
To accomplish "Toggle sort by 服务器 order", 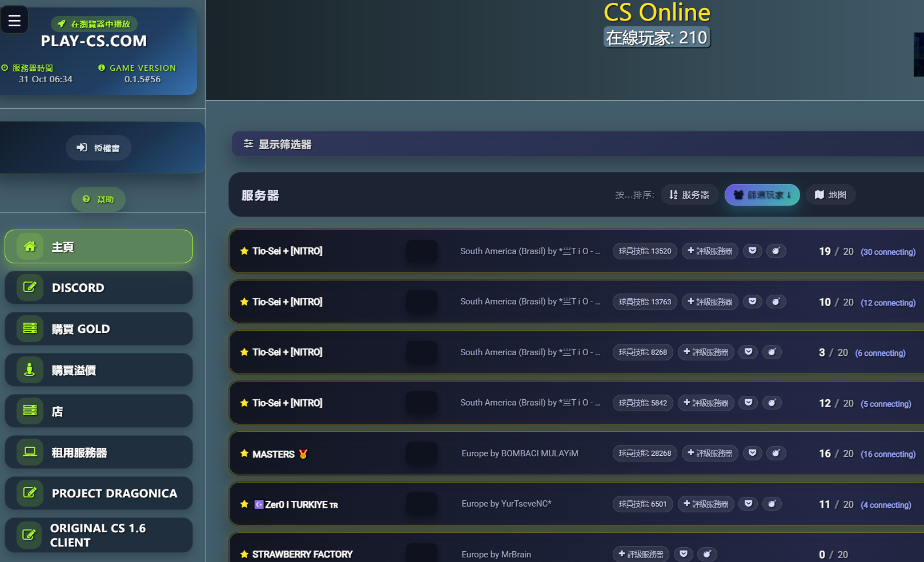I will (x=689, y=195).
